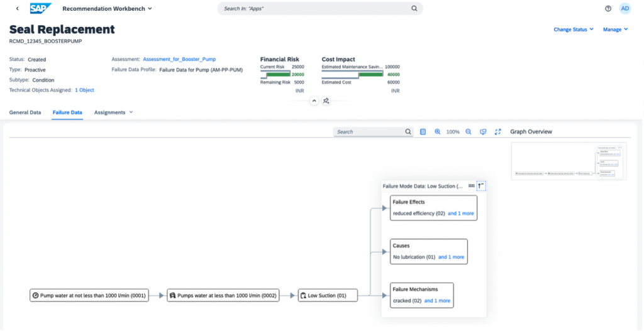Click the Seal Replacement title
The width and height of the screenshot is (644, 331).
coord(62,30)
